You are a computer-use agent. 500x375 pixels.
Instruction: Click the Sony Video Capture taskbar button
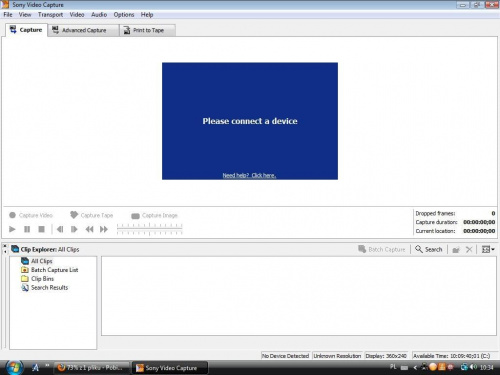pyautogui.click(x=170, y=368)
